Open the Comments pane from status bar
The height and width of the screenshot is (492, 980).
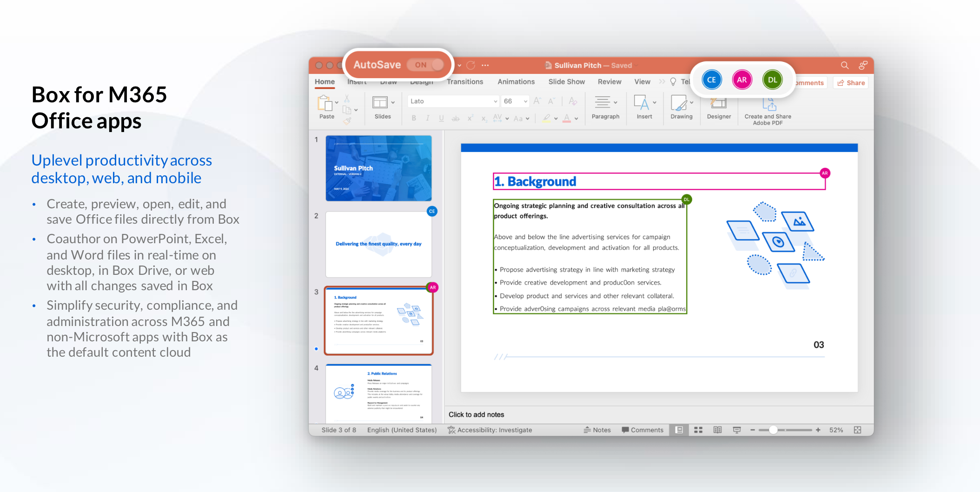point(642,430)
